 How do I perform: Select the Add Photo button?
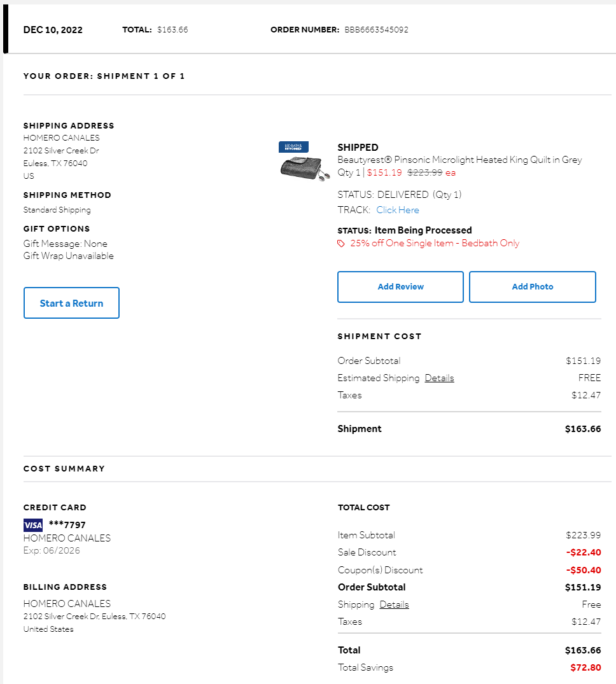coord(533,286)
